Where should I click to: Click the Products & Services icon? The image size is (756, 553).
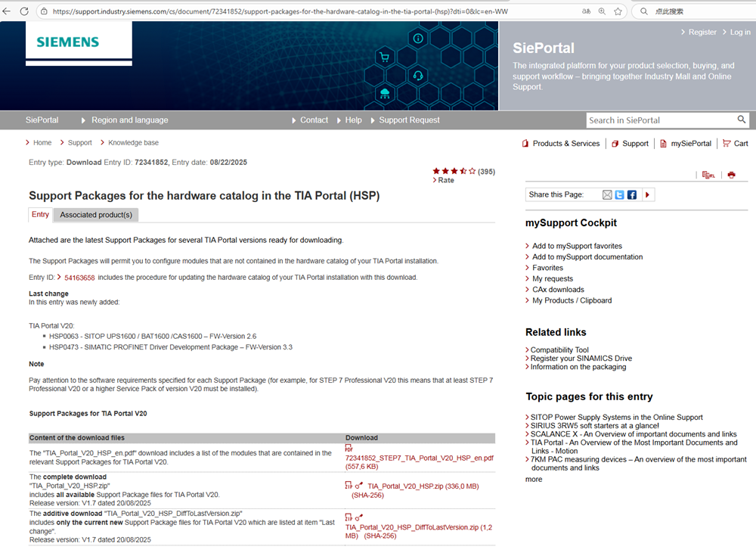point(525,143)
